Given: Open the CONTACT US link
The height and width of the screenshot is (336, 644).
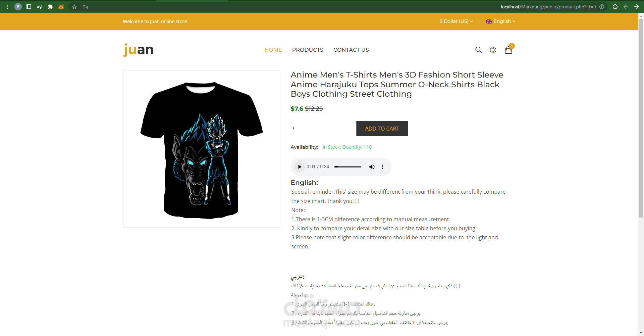Looking at the screenshot, I should click(x=351, y=50).
